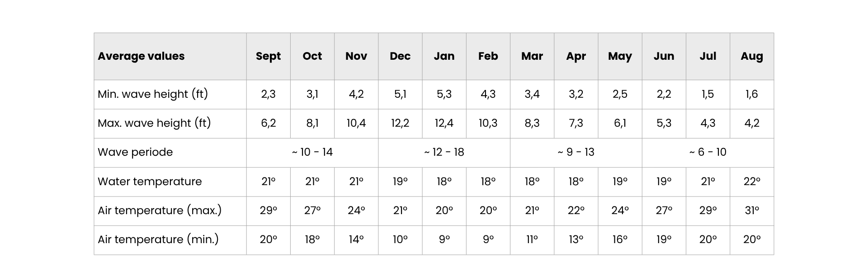Select the 22° water temperature cell for Aug

[x=752, y=182]
